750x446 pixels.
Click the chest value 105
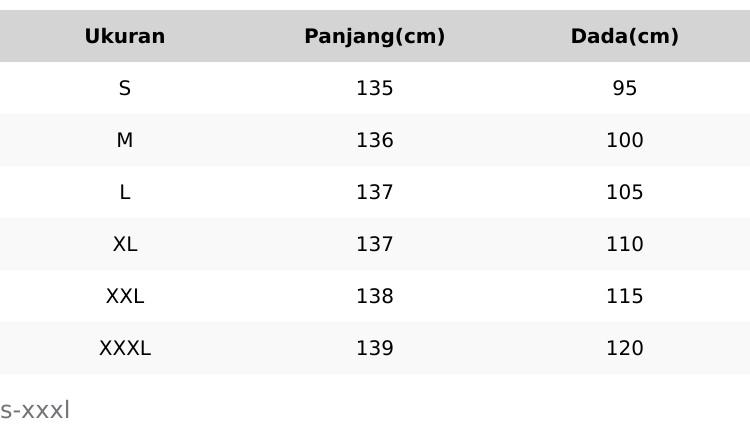pos(625,193)
